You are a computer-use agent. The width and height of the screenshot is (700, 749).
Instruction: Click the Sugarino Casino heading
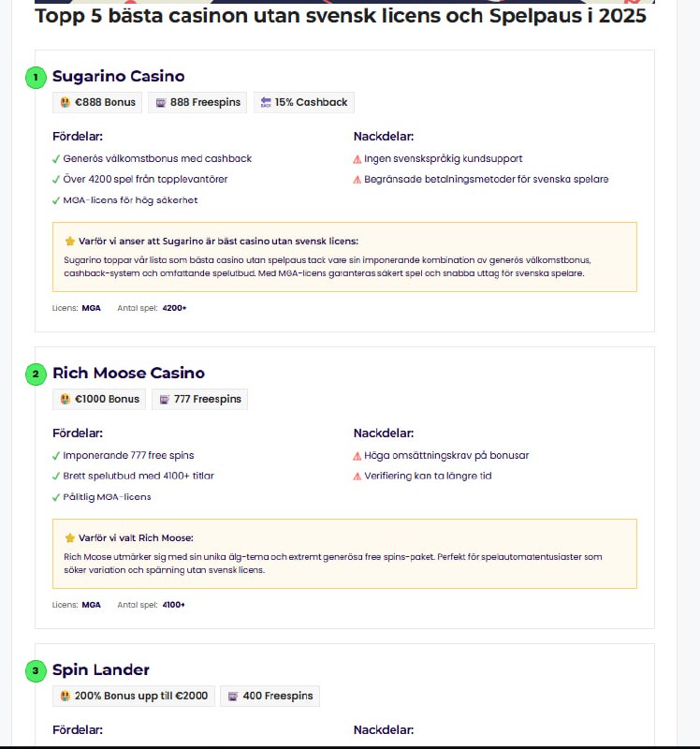(x=118, y=77)
